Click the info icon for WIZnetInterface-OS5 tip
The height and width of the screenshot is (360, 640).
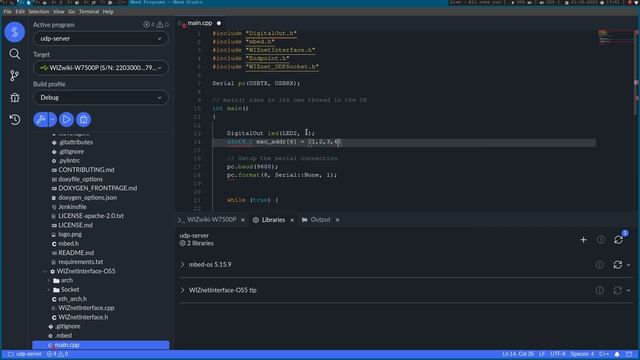pos(599,290)
